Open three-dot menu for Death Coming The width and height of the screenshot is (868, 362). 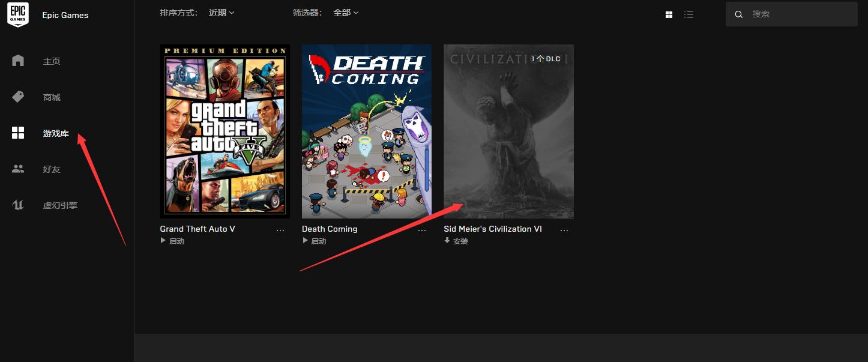[x=422, y=230]
